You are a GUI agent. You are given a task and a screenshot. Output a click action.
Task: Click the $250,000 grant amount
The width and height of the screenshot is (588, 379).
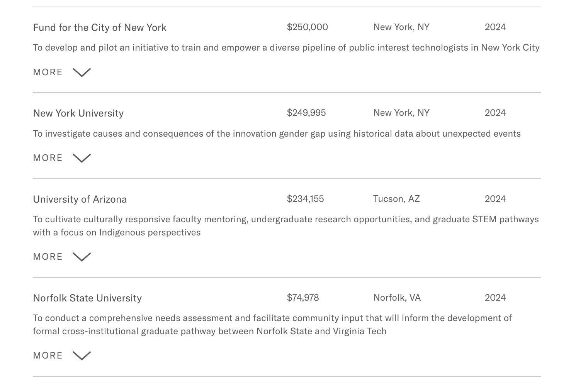[307, 27]
